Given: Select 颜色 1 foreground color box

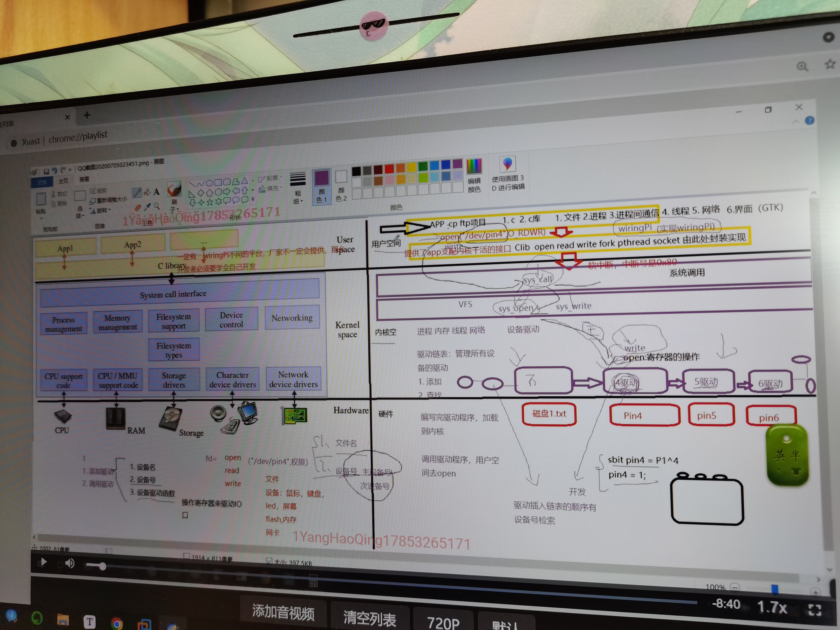Looking at the screenshot, I should (x=322, y=187).
